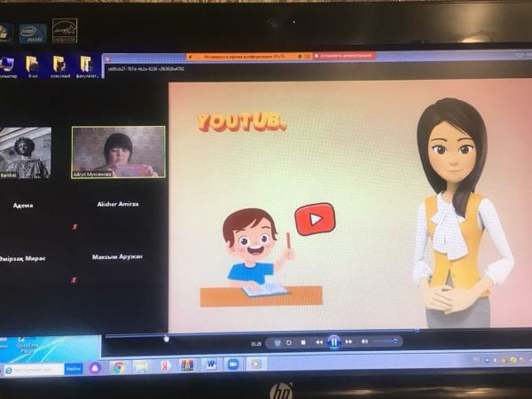This screenshot has height=399, width=532.
Task: Select the highlighted participant video thumbnail
Action: click(x=118, y=152)
